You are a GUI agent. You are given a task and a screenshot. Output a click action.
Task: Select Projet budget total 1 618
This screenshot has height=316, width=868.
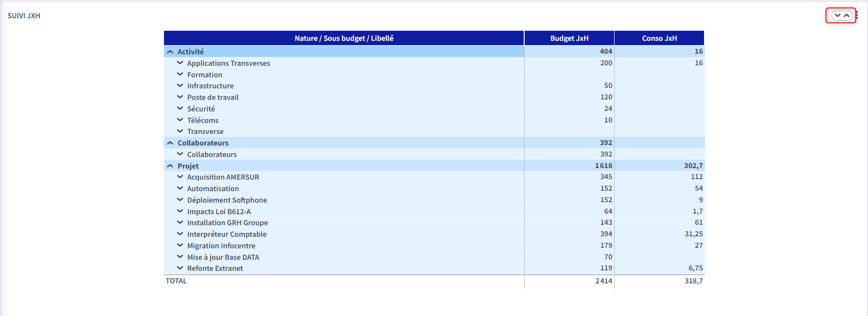pos(604,166)
